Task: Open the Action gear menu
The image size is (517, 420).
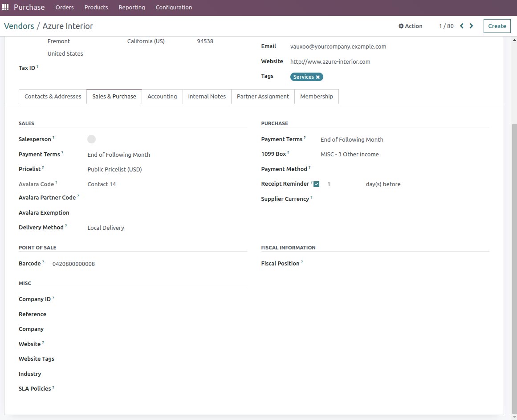Action: coord(410,26)
